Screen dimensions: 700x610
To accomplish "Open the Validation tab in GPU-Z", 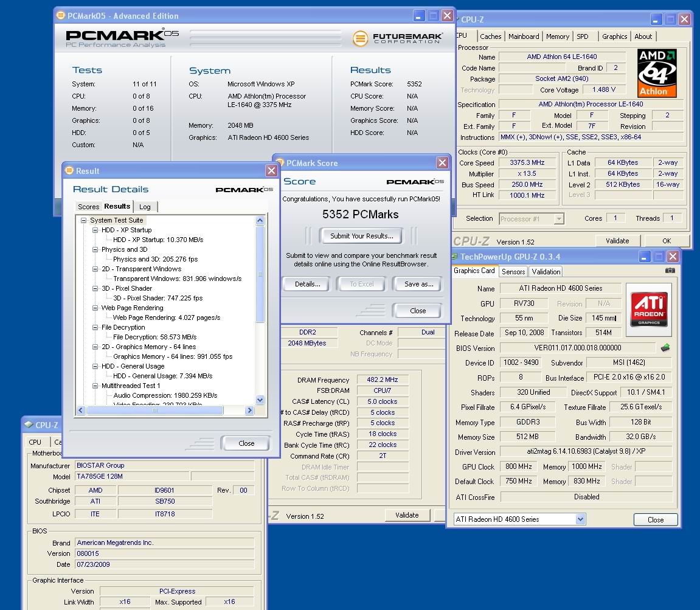I will click(x=546, y=271).
